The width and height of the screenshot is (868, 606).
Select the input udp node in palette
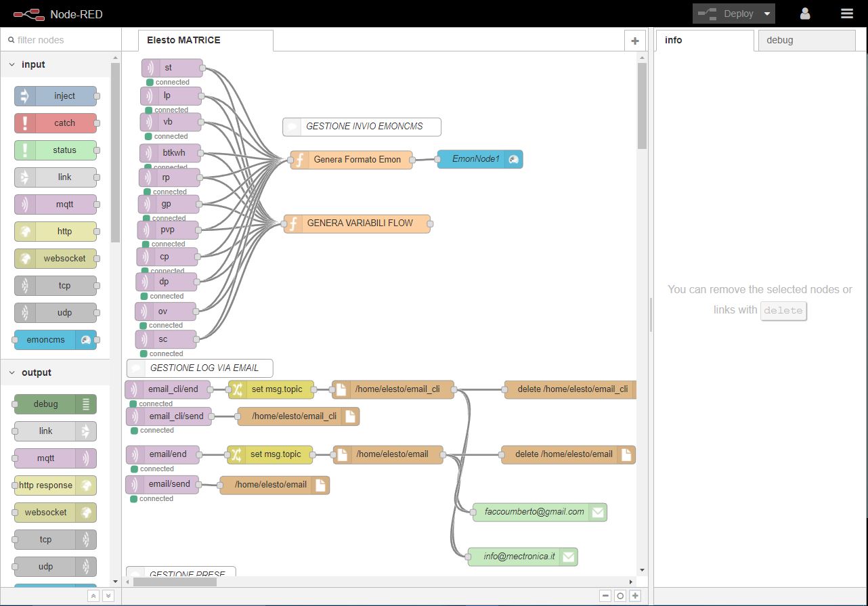coord(56,313)
